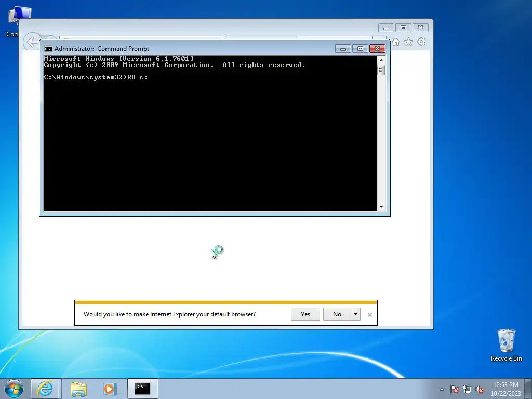
Task: Open Command Prompt system menu icon
Action: (48, 49)
